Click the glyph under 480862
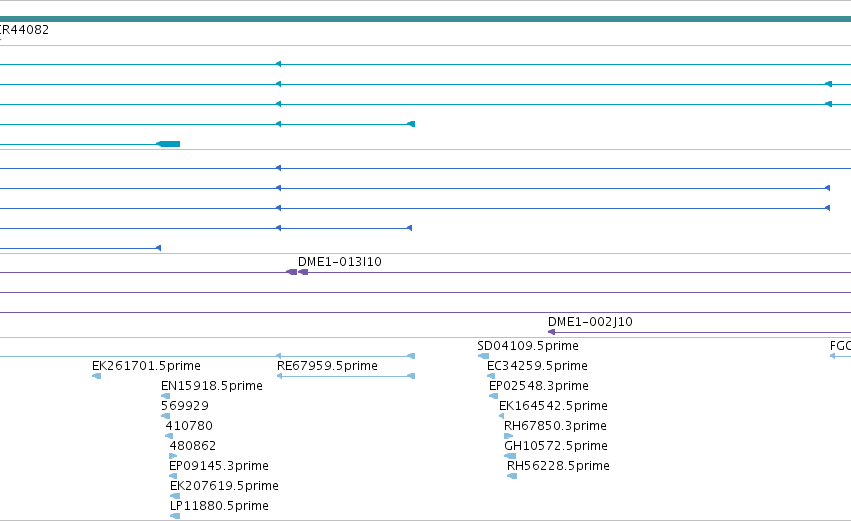This screenshot has width=851, height=521. (173, 456)
